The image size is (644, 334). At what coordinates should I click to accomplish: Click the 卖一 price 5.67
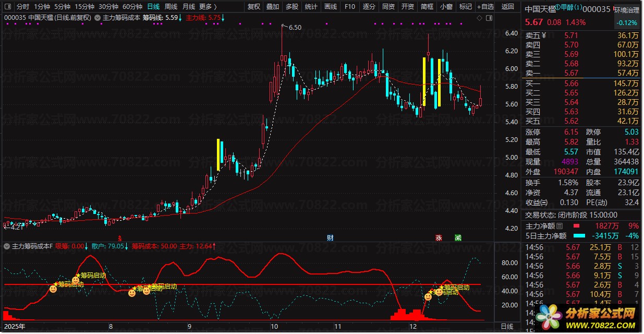(570, 73)
